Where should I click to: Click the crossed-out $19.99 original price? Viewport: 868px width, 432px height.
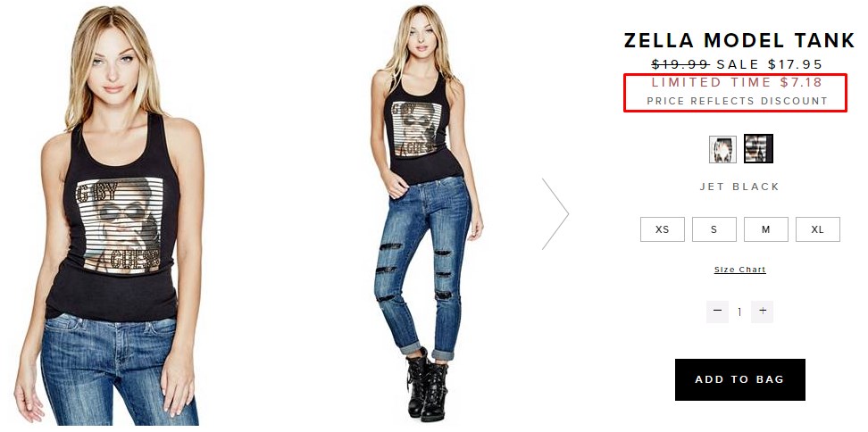[680, 64]
